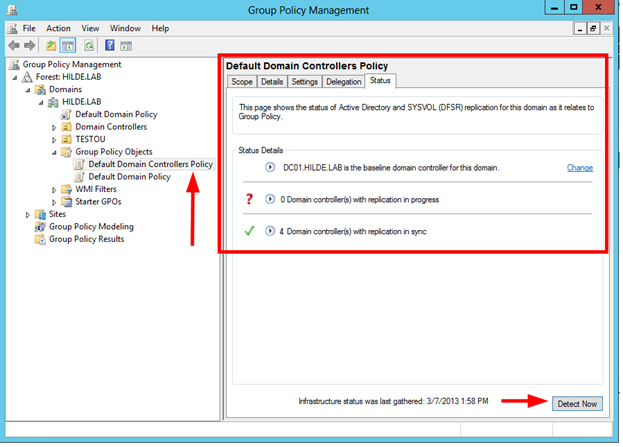Click the Refresh toolbar icon
Image resolution: width=623 pixels, height=447 pixels.
[x=89, y=46]
